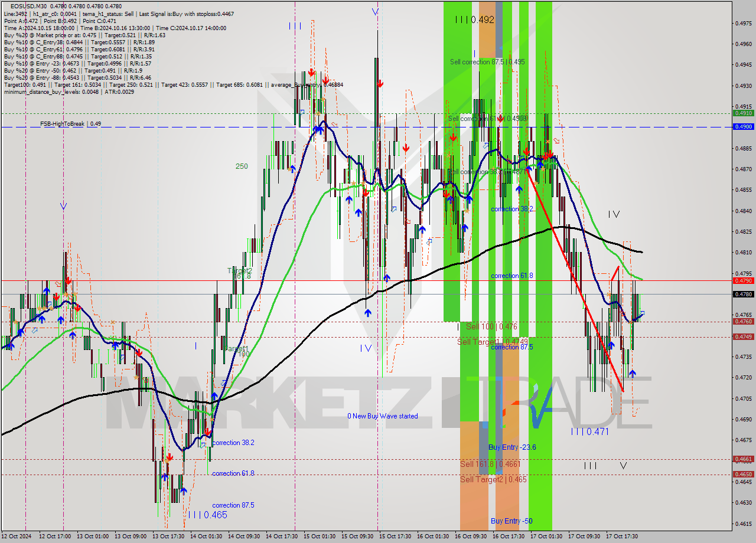Select the Buy Entry -50 label
This screenshot has height=543, width=756.
tap(511, 521)
